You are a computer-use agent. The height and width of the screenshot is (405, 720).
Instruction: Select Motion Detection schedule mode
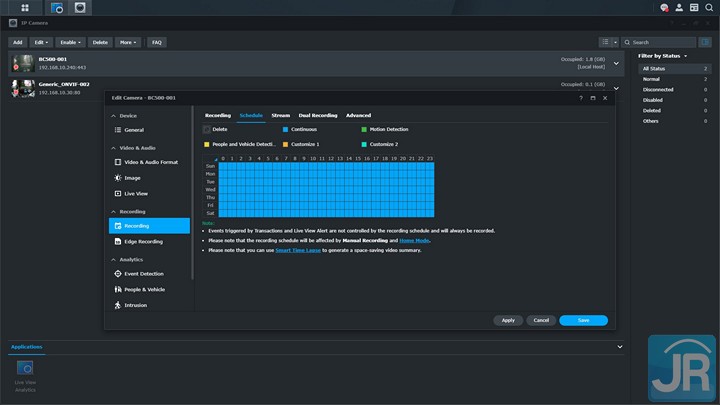click(364, 129)
